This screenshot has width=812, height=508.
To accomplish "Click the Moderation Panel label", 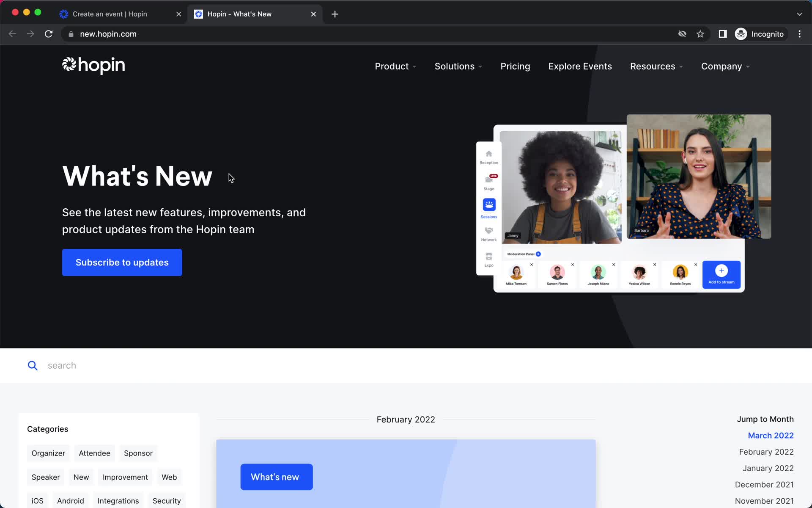I will click(x=521, y=254).
